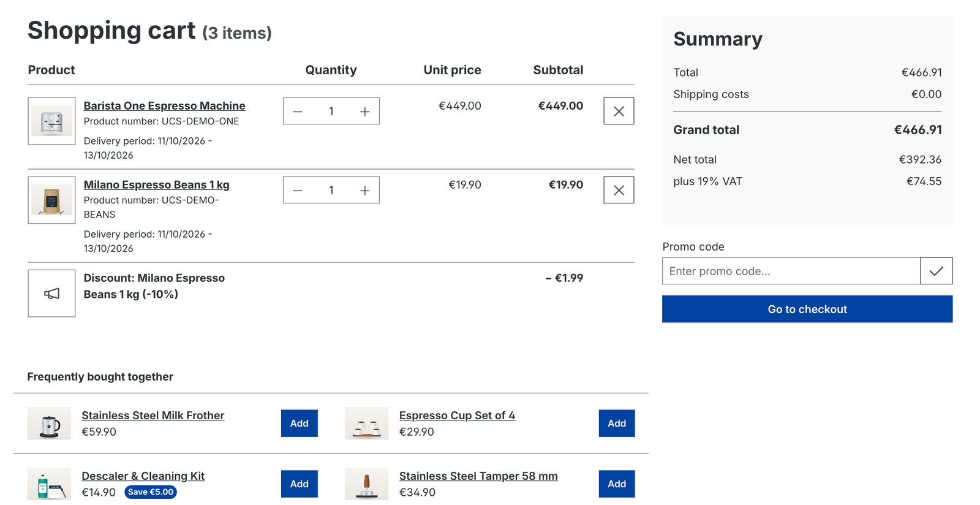Add Descaler & Cleaning Kit to cart
Viewport: 980px width, 505px height.
(300, 484)
